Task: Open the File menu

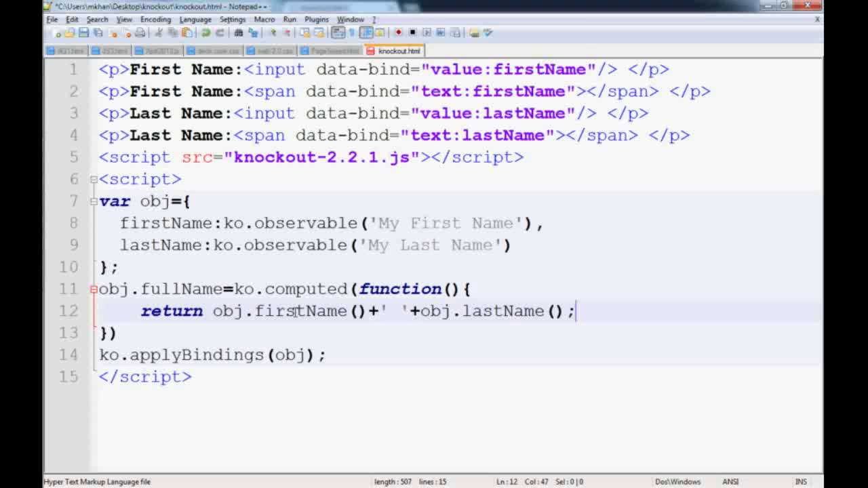Action: [x=52, y=20]
